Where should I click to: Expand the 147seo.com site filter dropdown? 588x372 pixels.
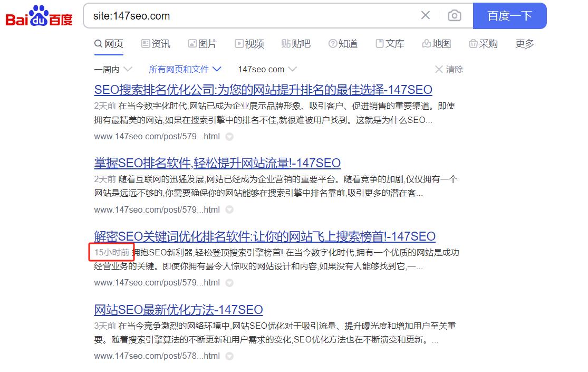[x=268, y=70]
